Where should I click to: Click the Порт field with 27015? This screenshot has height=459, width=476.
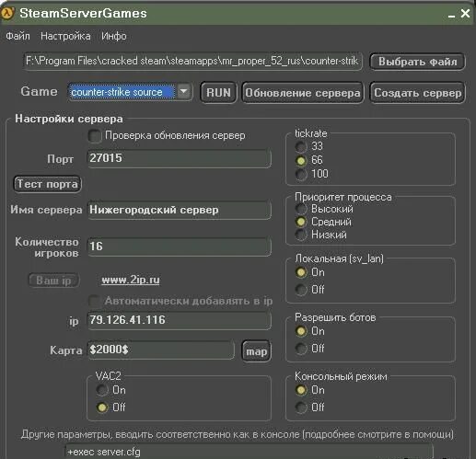pos(180,158)
